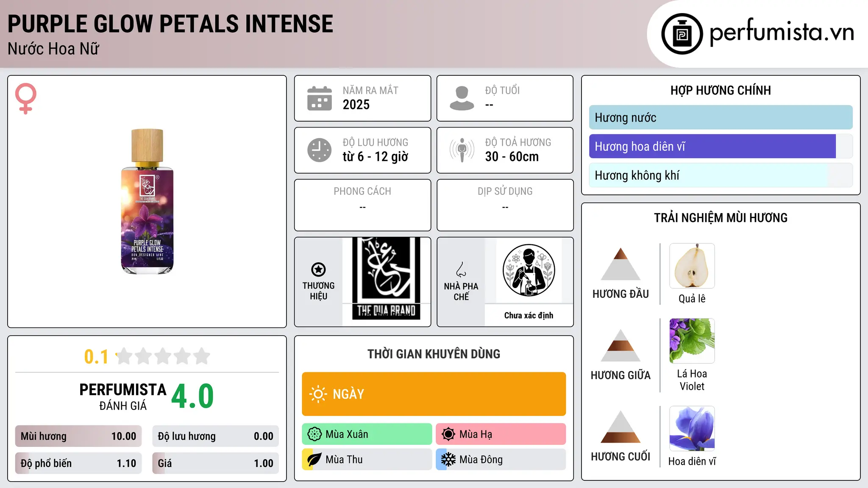
Task: Click the Hương cuối pyramid icon
Action: (x=620, y=427)
